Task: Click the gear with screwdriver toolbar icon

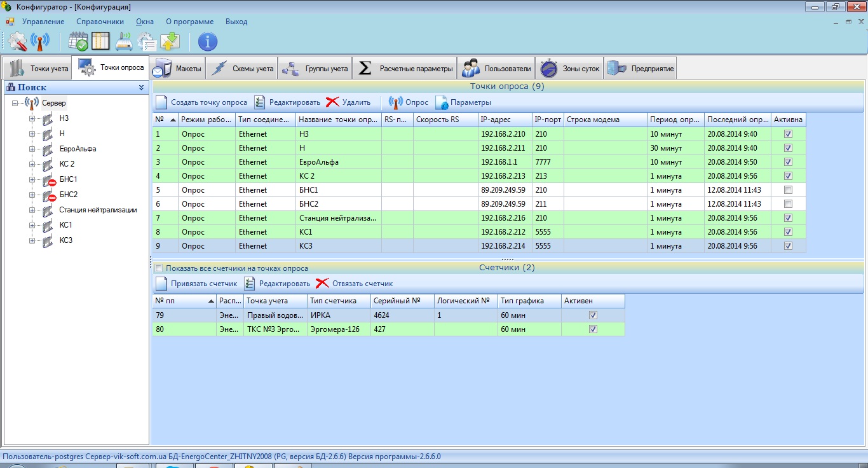Action: pyautogui.click(x=18, y=42)
